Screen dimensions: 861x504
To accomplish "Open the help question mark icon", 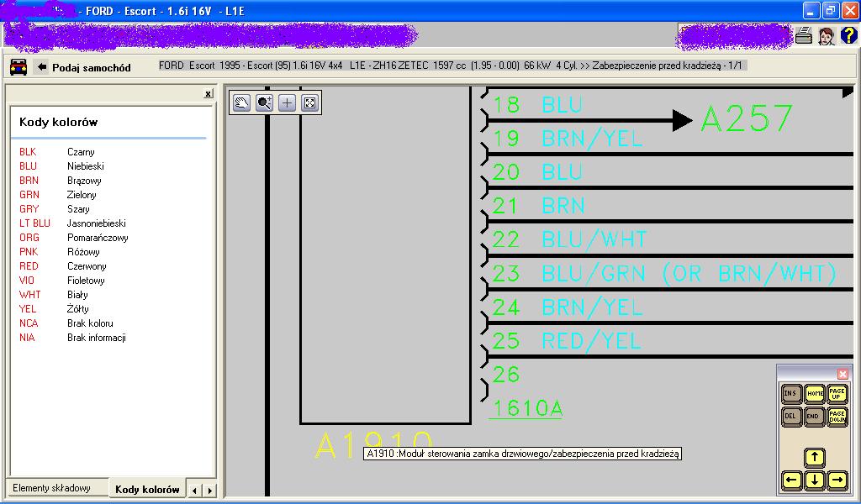I will click(848, 35).
